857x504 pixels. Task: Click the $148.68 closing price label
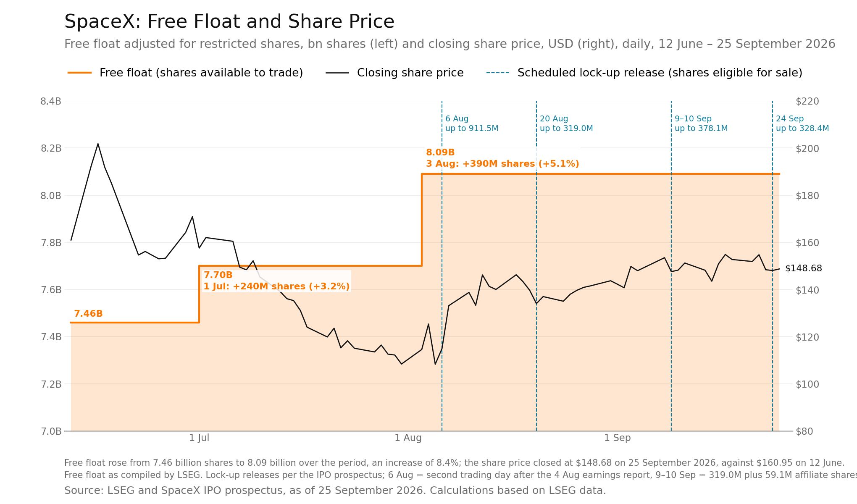803,268
